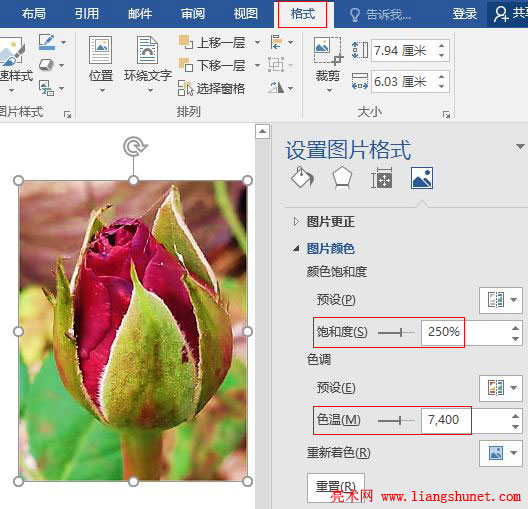Screen dimensions: 528x509
Task: Switch to the 引用 tab
Action: (x=87, y=14)
